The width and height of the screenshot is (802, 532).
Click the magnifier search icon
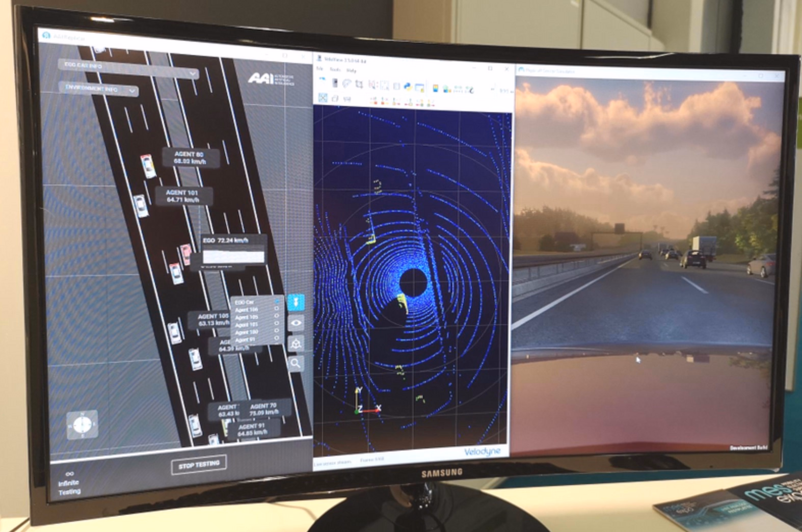(x=296, y=363)
